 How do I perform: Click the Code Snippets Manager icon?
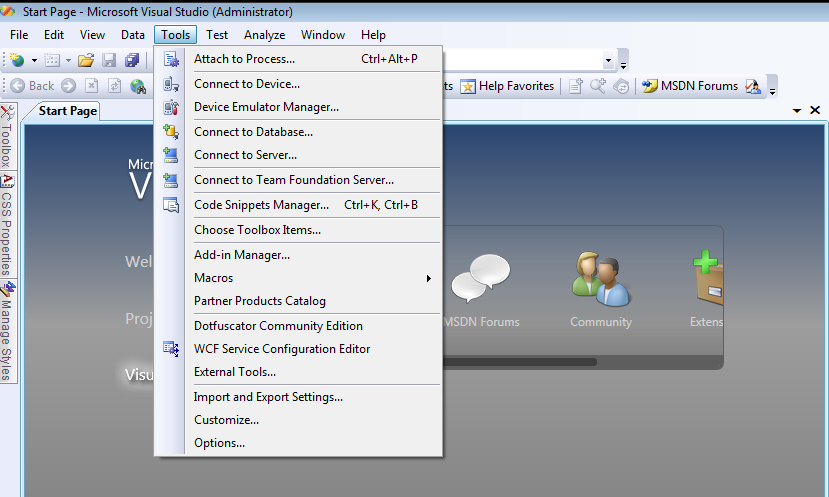click(x=171, y=205)
